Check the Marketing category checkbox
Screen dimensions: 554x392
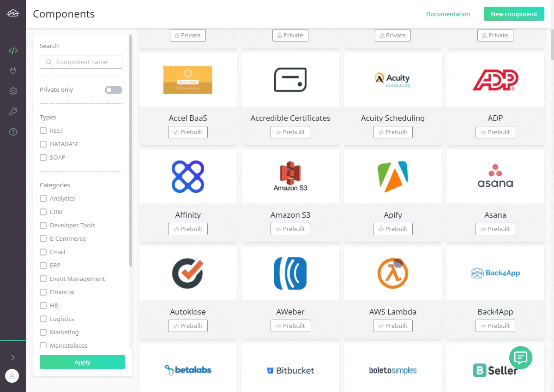tap(43, 333)
